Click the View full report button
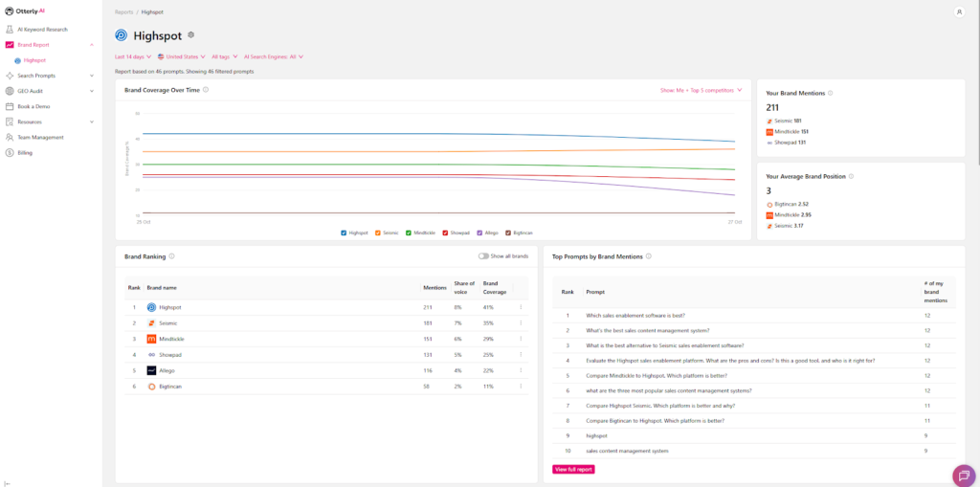Viewport: 980px width, 487px height. [x=573, y=469]
